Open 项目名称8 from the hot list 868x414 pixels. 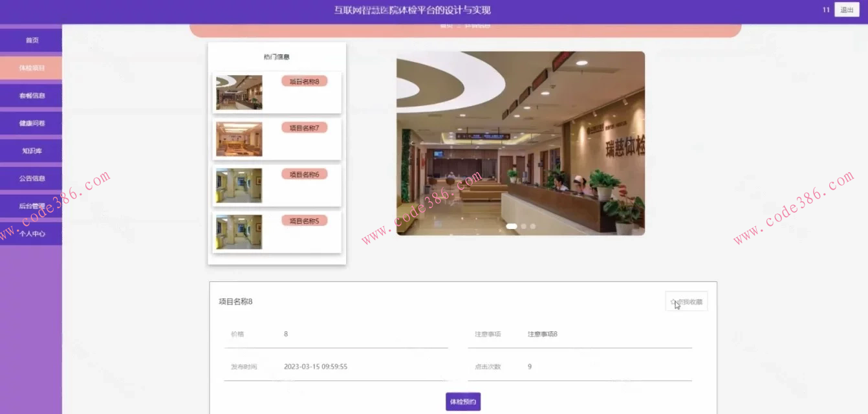point(306,81)
